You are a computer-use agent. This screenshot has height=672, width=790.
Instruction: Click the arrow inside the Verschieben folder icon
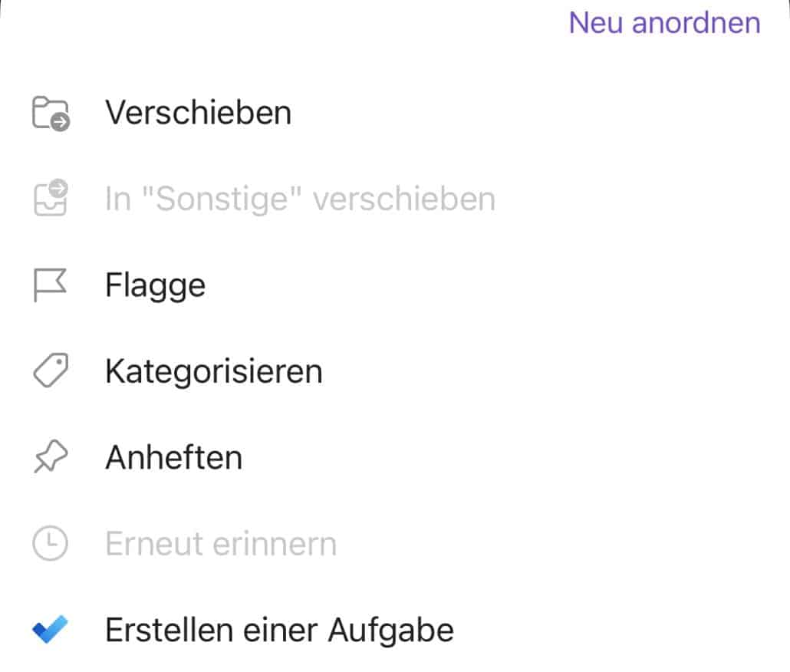point(58,120)
